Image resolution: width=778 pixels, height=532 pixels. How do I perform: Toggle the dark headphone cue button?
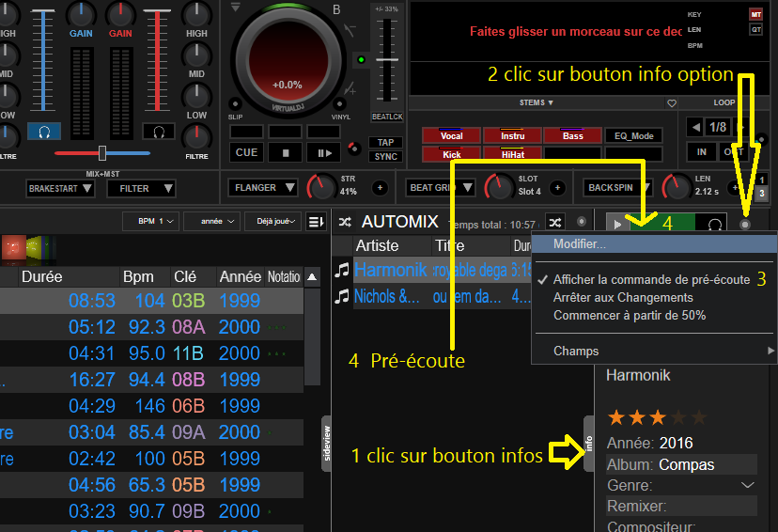[x=159, y=132]
